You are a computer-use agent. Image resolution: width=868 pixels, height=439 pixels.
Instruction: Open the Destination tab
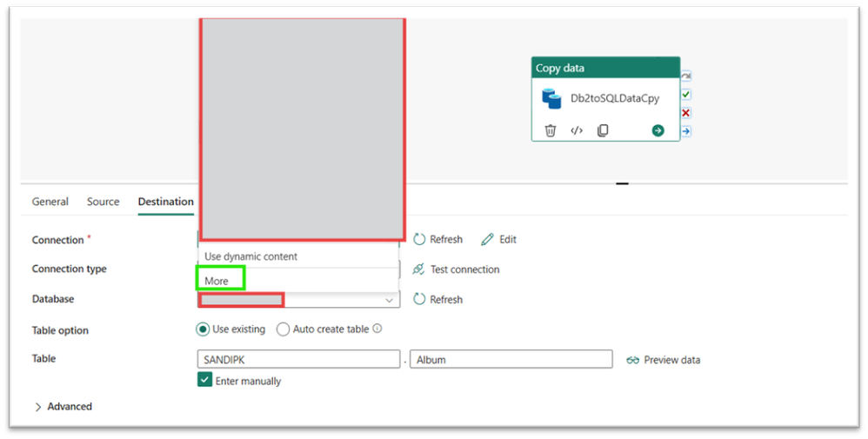(x=165, y=202)
